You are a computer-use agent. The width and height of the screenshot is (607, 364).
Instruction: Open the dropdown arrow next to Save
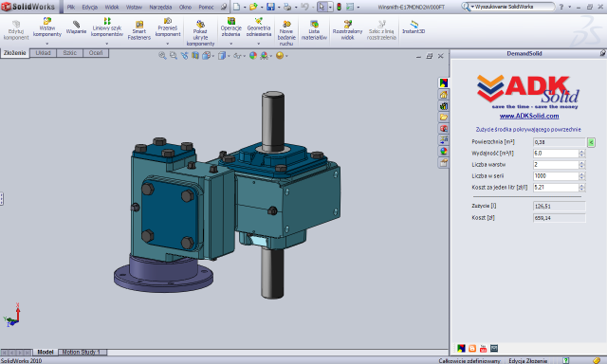point(279,8)
